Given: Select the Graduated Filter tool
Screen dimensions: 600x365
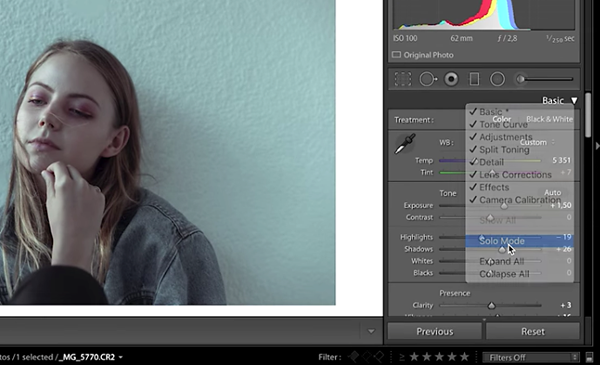Looking at the screenshot, I should point(474,79).
